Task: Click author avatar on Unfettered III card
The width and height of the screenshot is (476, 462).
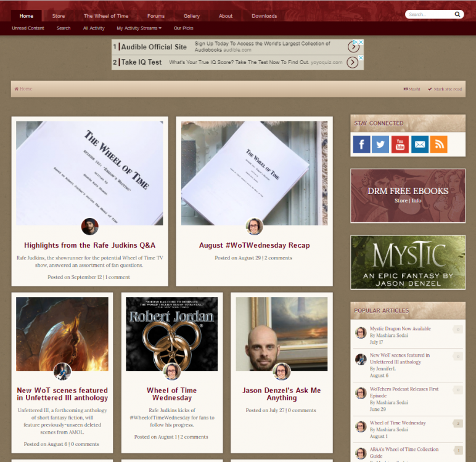Action: [x=62, y=371]
